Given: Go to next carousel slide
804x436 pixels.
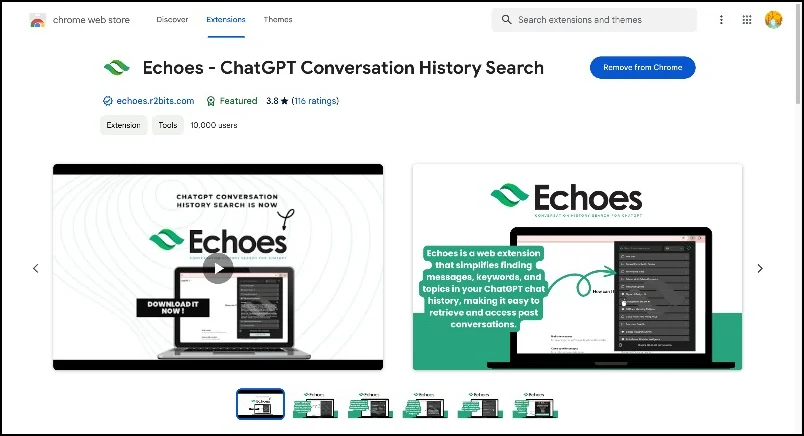Looking at the screenshot, I should point(760,268).
